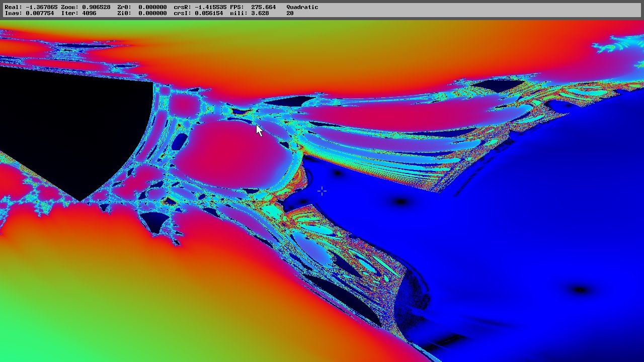Viewport: 644px width, 362px height.
Task: Click the Zoom value 0.906528
Action: pyautogui.click(x=96, y=7)
